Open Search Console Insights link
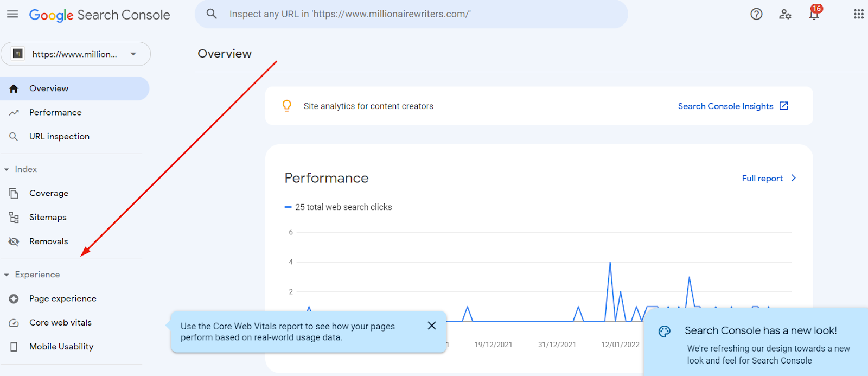This screenshot has width=868, height=376. click(x=725, y=106)
